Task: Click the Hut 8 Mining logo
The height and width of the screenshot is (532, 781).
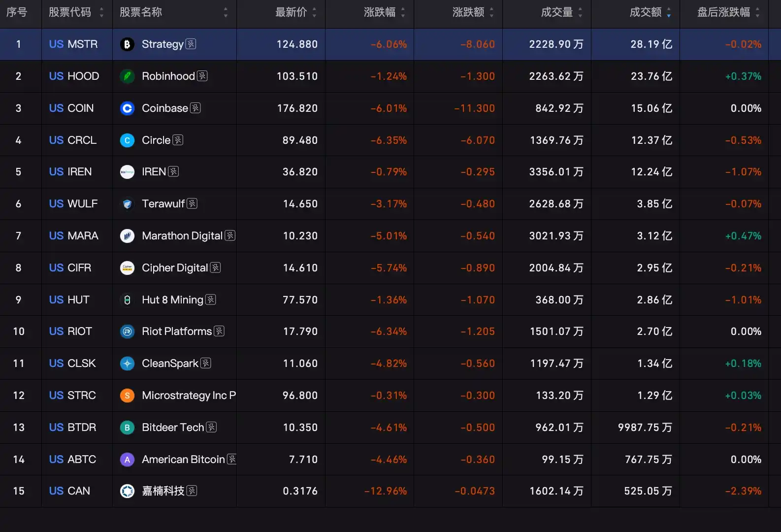Action: 127,300
